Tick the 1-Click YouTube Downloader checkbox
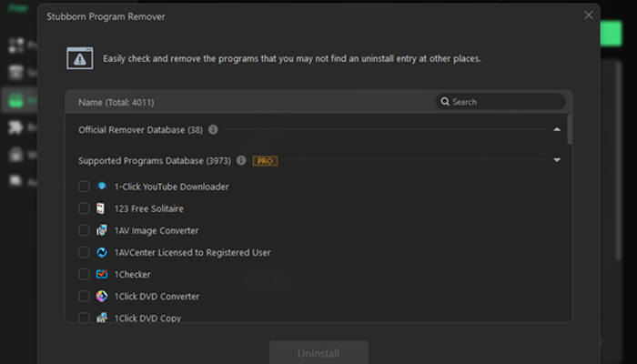637x364 pixels. coord(84,187)
